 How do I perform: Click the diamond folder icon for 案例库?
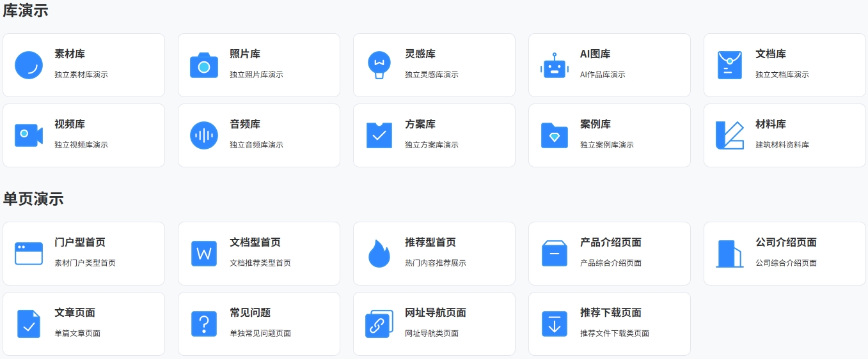point(555,135)
